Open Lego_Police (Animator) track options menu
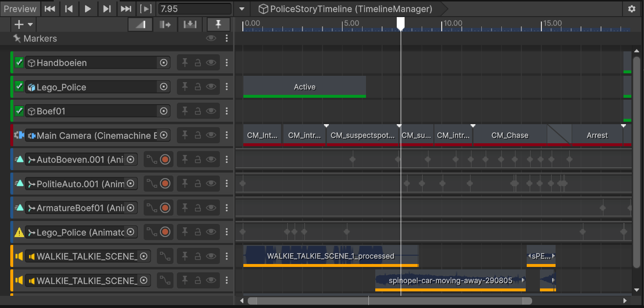Viewport: 644px width, 308px height. [226, 232]
